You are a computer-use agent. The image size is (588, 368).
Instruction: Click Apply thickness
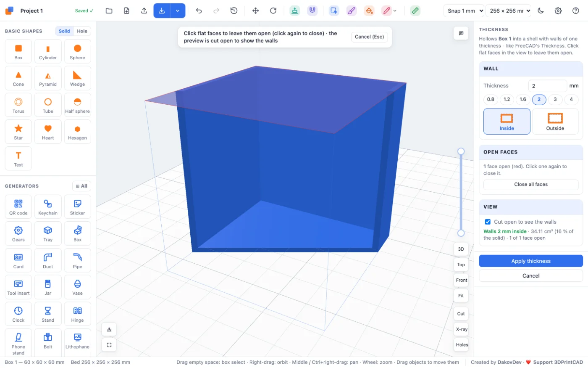click(x=531, y=261)
